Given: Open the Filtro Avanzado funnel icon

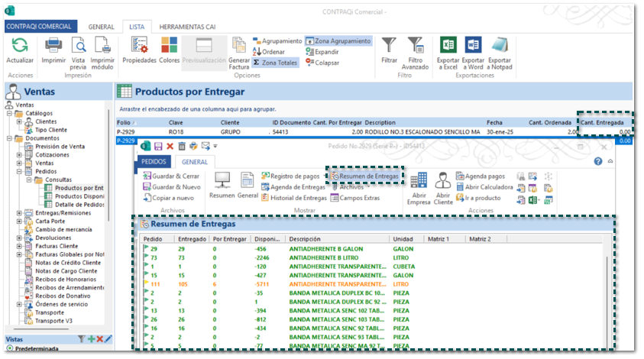Looking at the screenshot, I should click(416, 46).
